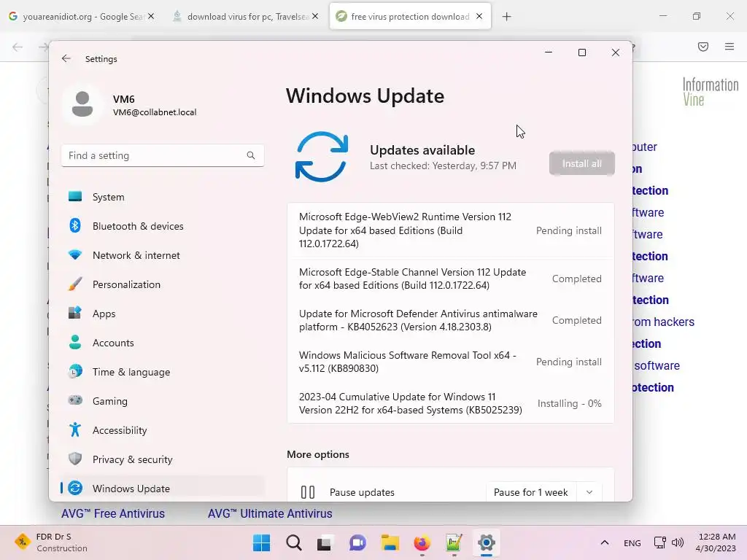
Task: Open the FDR Dr S Construction widget
Action: 50,542
